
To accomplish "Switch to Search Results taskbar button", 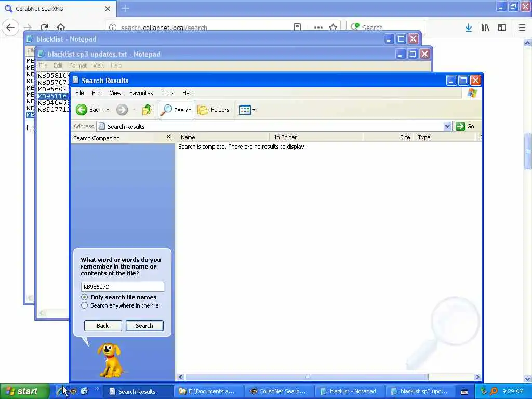I will pyautogui.click(x=137, y=391).
